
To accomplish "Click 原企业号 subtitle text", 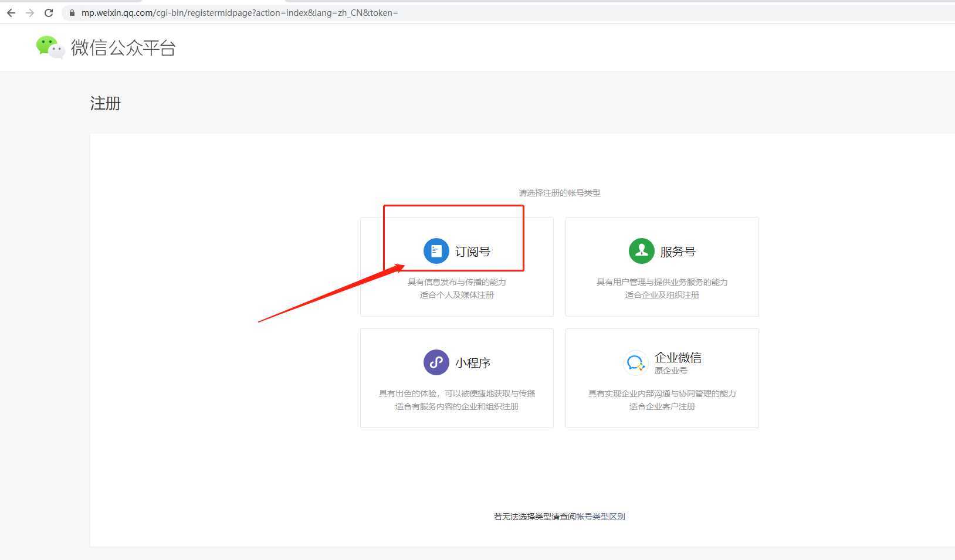I will pos(671,371).
